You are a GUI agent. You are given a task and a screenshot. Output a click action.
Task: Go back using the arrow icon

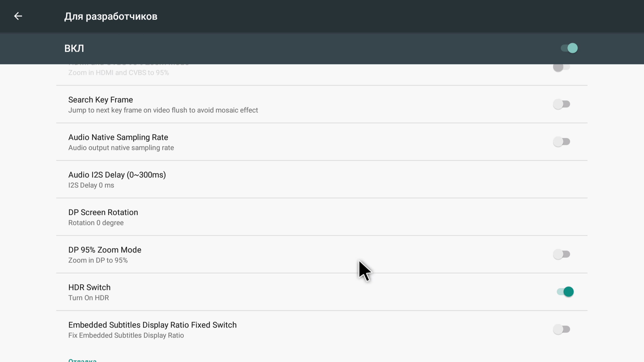pos(18,16)
